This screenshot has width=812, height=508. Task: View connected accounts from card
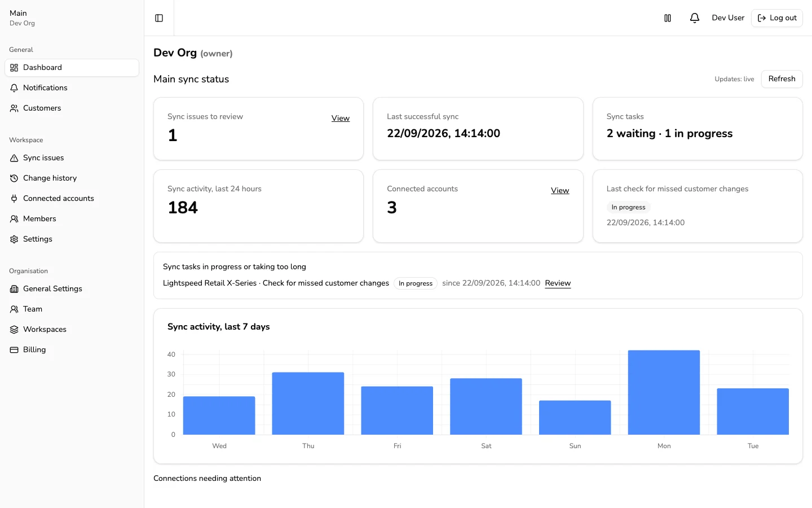pos(560,191)
